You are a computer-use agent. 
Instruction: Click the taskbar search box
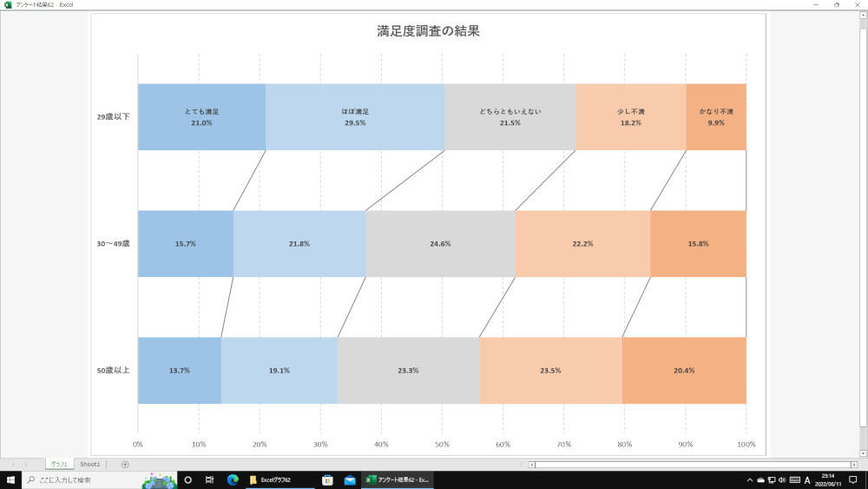tap(100, 479)
